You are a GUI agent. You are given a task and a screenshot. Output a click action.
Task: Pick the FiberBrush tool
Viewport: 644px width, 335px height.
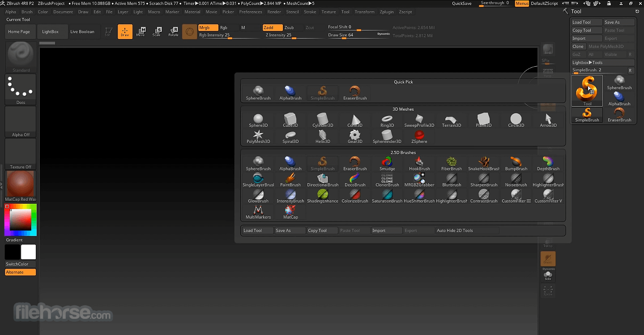[452, 164]
